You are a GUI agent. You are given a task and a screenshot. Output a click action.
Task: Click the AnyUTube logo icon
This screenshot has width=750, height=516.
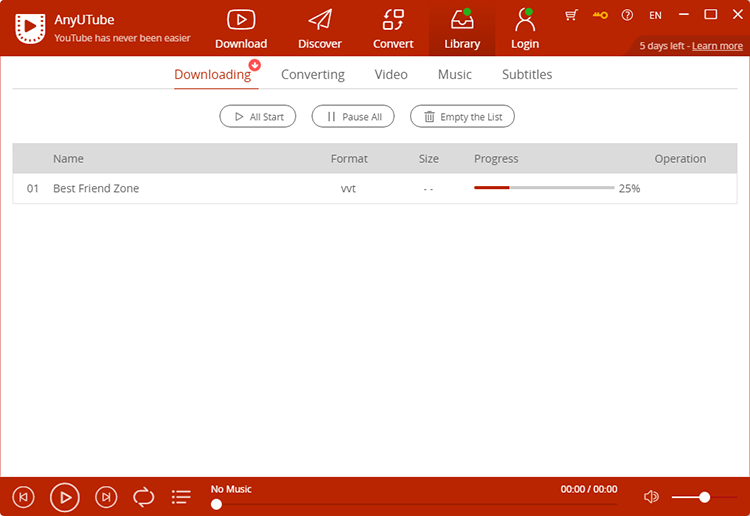[x=30, y=28]
